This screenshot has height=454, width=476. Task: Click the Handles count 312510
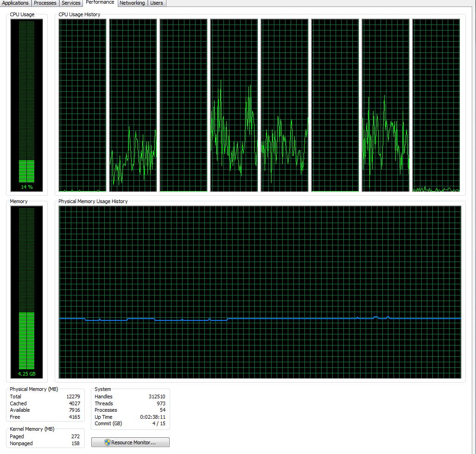click(x=157, y=396)
